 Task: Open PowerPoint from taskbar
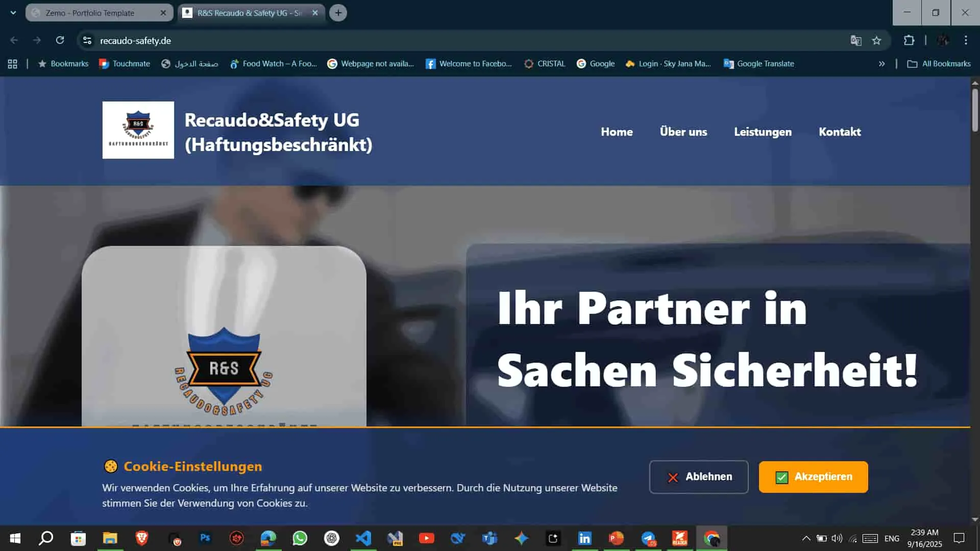pyautogui.click(x=617, y=538)
